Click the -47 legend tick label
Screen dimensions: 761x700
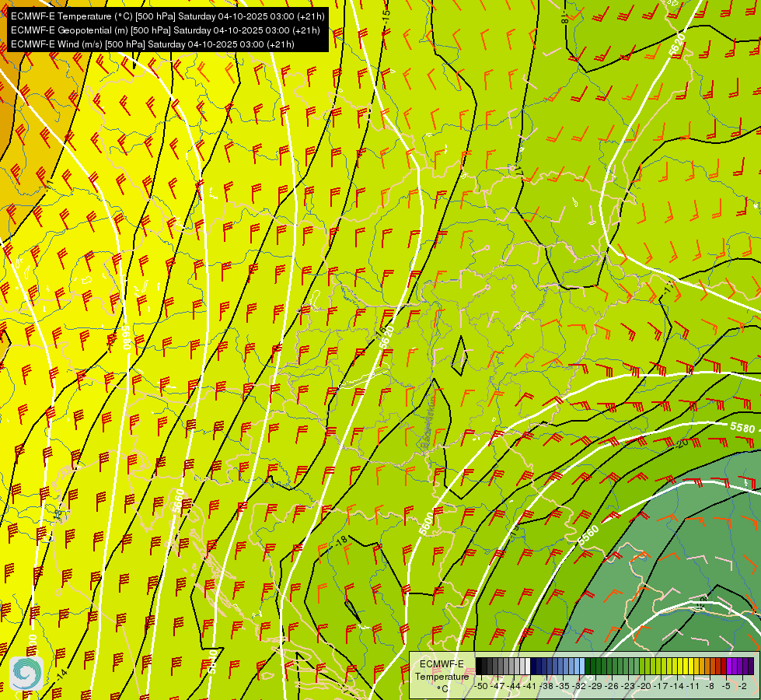pos(497,686)
